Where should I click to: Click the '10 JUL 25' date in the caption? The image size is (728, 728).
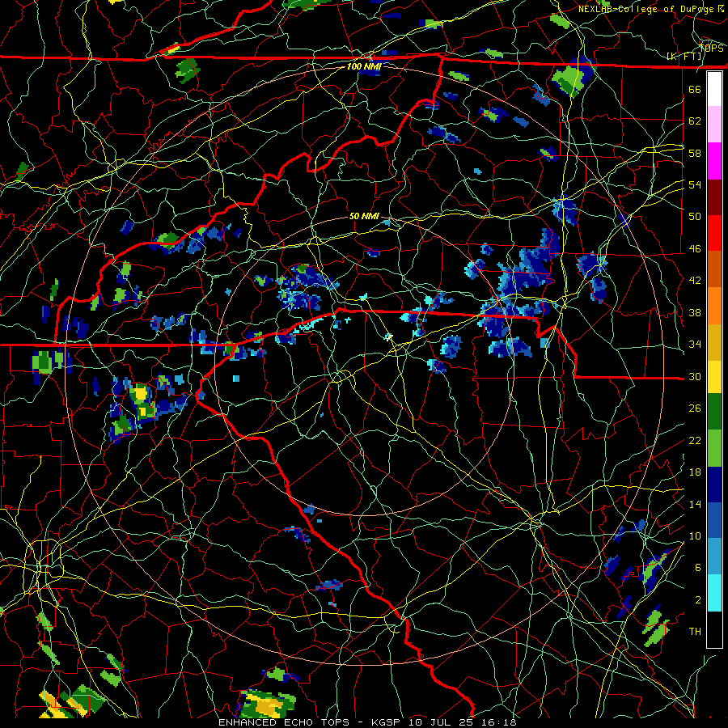click(x=442, y=722)
